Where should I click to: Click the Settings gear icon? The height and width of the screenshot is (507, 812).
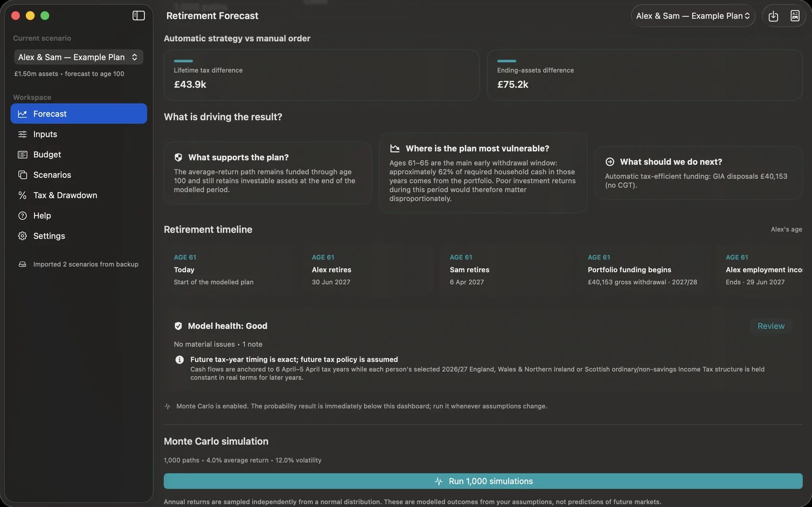(x=22, y=236)
